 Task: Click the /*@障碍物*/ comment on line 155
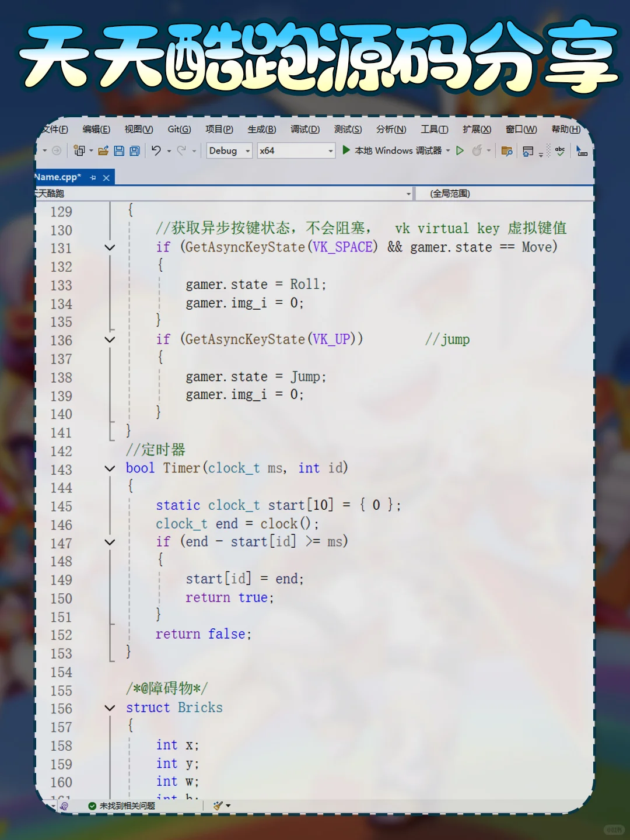167,689
